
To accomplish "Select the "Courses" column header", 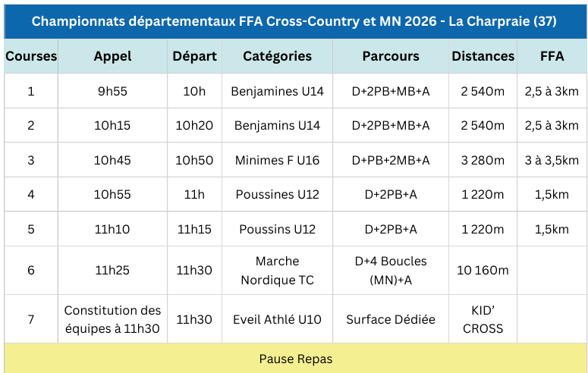I will (30, 56).
